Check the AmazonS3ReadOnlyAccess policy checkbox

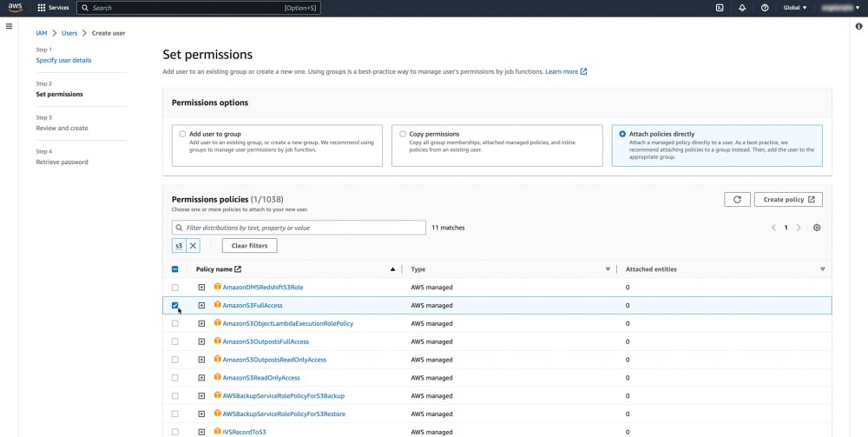click(x=175, y=378)
